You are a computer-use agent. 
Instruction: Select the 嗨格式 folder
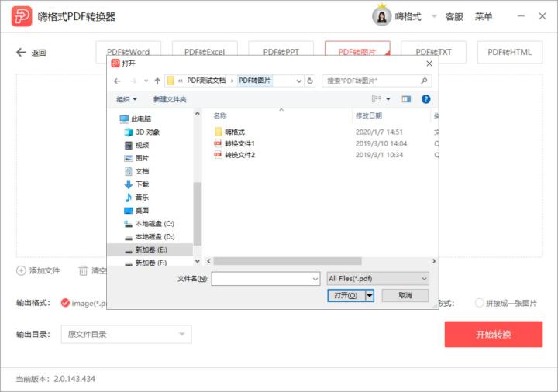click(x=235, y=132)
